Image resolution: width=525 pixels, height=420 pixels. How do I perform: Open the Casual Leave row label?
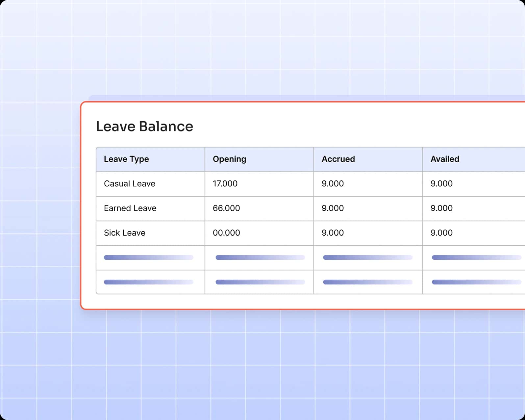(x=129, y=184)
